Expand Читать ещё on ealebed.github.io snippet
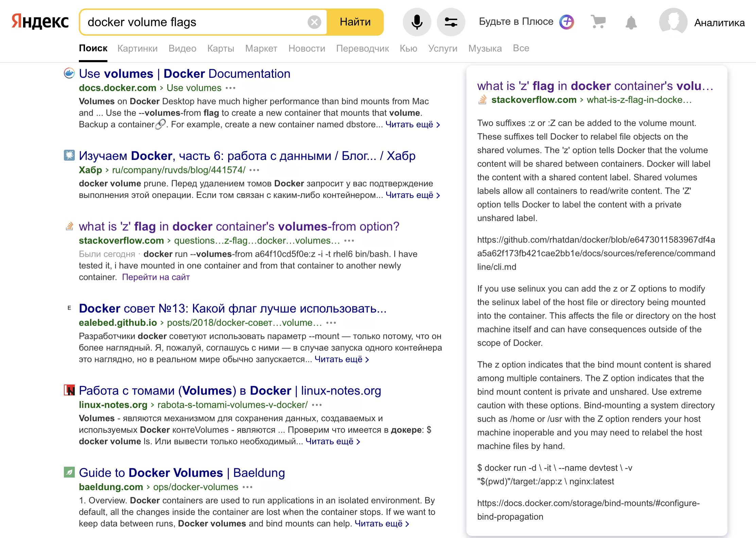Screen dimensions: 756x538 tap(342, 359)
